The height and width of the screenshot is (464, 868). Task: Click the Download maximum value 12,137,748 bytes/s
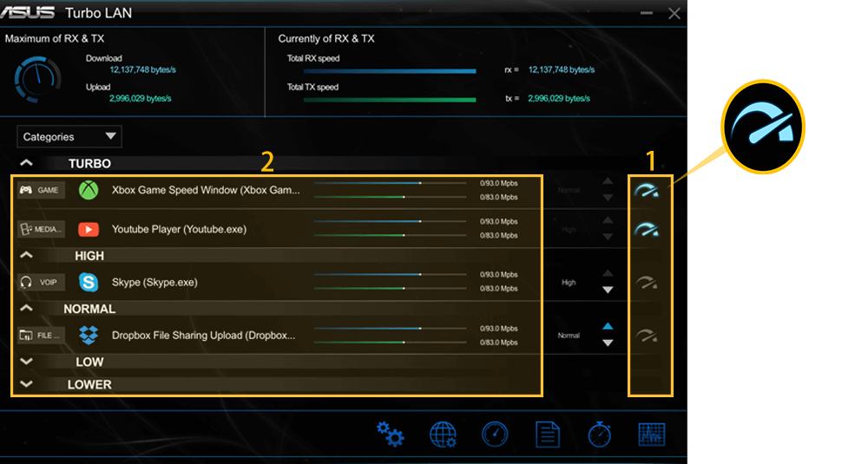point(143,69)
